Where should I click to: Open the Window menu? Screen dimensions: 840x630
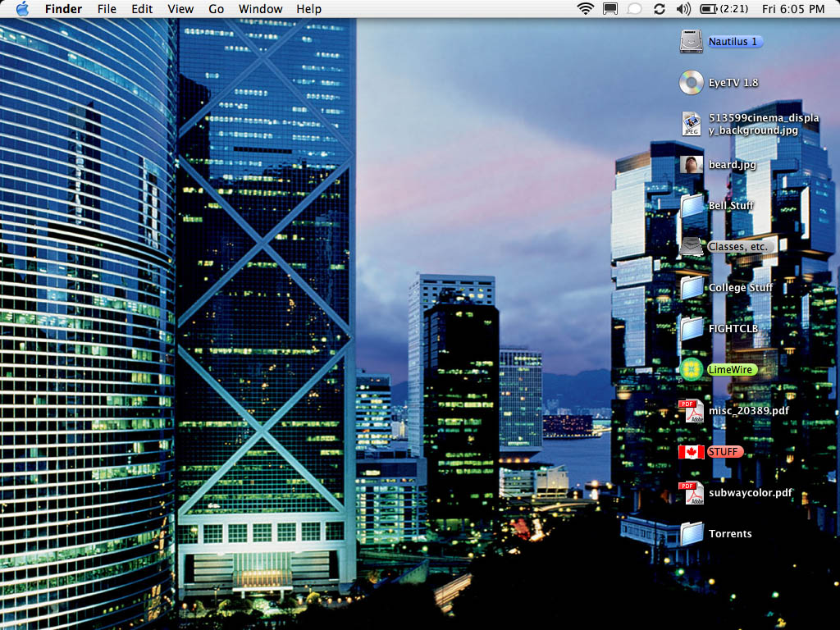click(x=260, y=9)
